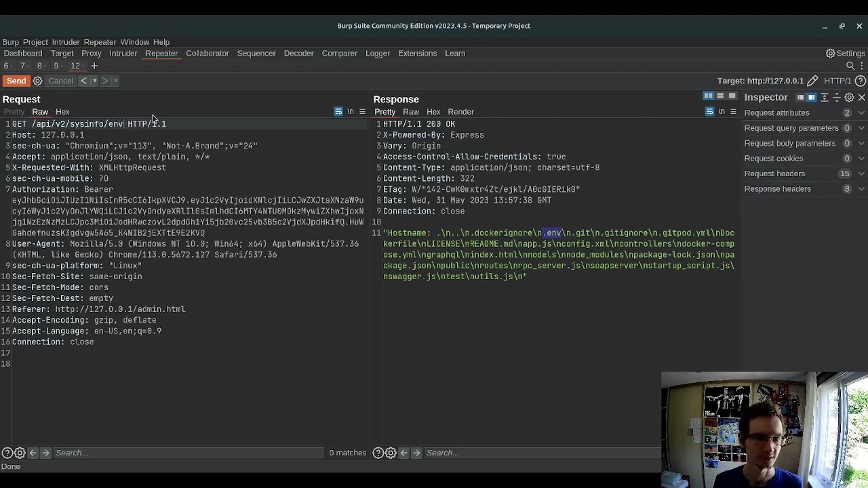Open dropdown beside the forward history arrow
Viewport: 868px width, 488px height.
tap(115, 81)
